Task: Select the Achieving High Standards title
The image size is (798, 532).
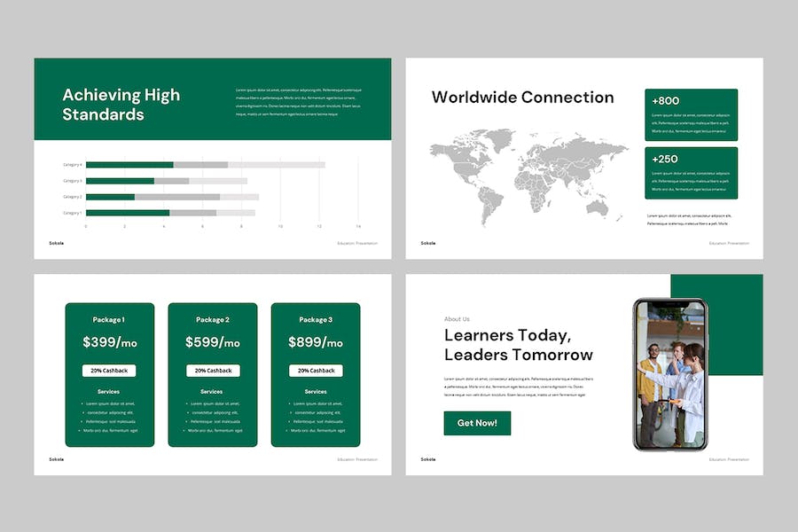Action: coord(121,105)
